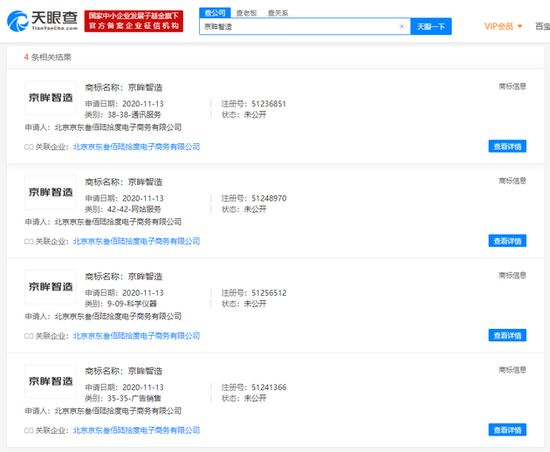550x452 pixels.
Task: Switch to the 查老板 tab
Action: pos(247,13)
